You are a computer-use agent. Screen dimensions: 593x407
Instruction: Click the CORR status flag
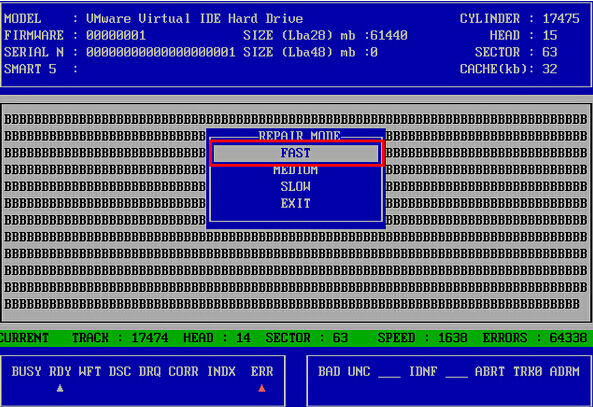point(183,371)
